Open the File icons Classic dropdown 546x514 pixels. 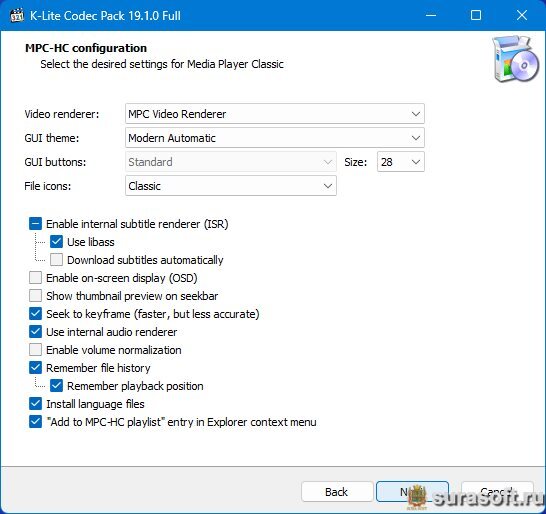pos(231,186)
